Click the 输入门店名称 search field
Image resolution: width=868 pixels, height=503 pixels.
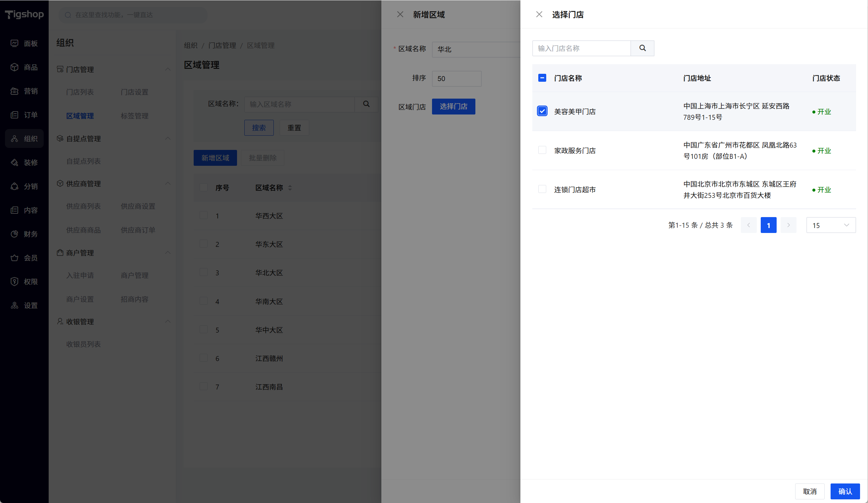click(x=581, y=48)
